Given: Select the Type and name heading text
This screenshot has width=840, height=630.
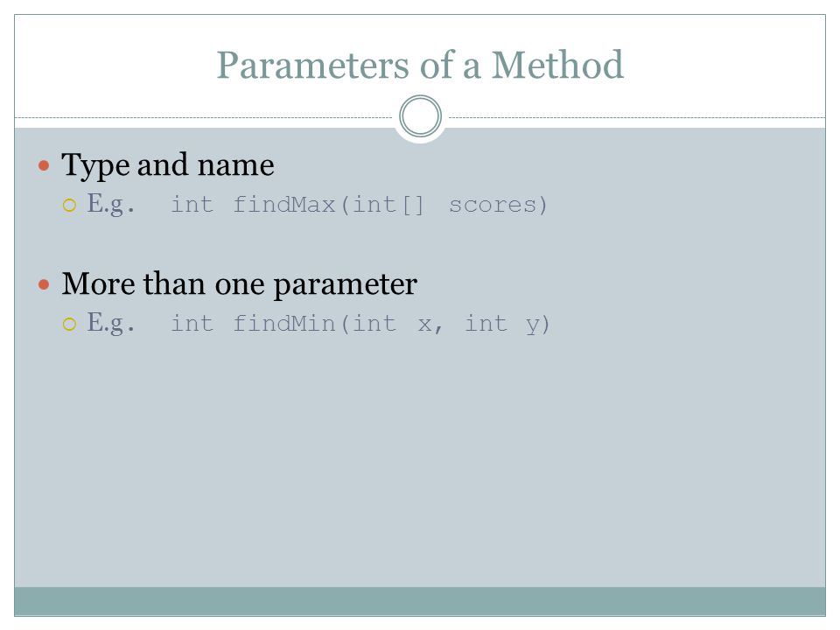Looking at the screenshot, I should tap(168, 165).
